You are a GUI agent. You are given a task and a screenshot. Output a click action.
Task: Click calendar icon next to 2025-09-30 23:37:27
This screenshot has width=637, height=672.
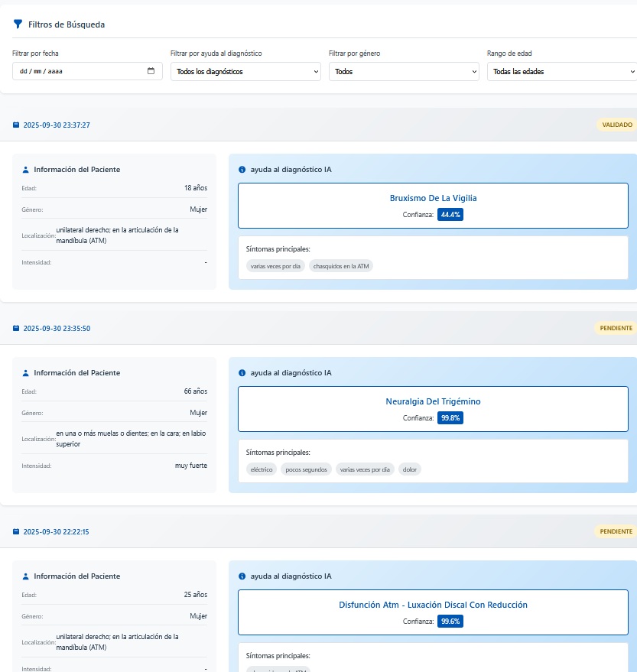tap(16, 125)
